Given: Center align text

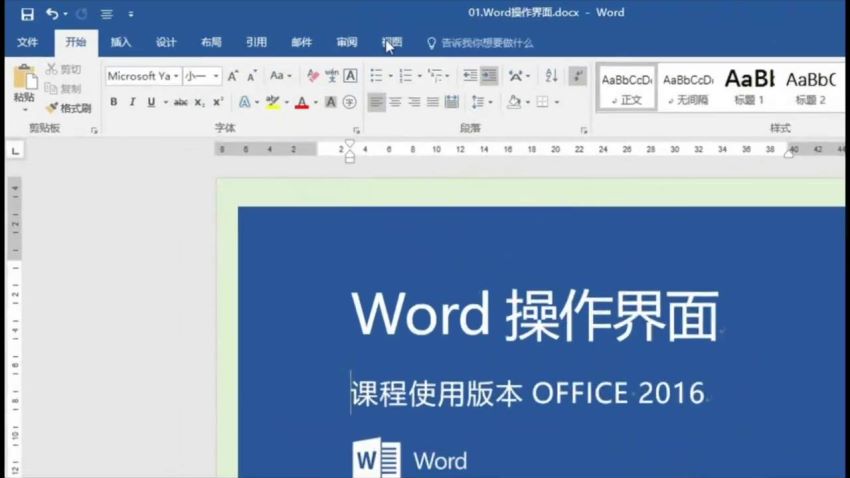Looking at the screenshot, I should pyautogui.click(x=396, y=102).
